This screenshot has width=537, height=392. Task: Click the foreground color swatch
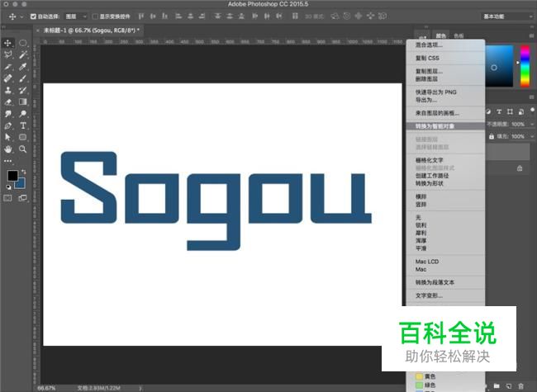[x=12, y=176]
